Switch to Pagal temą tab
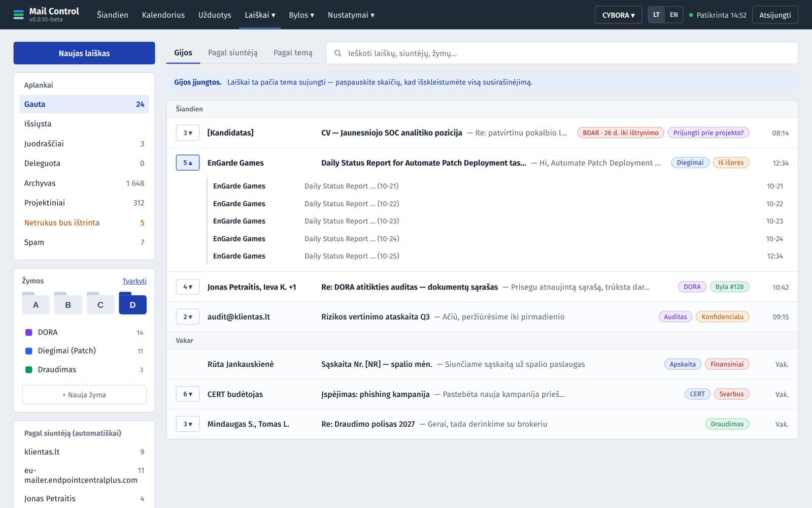 coord(293,53)
